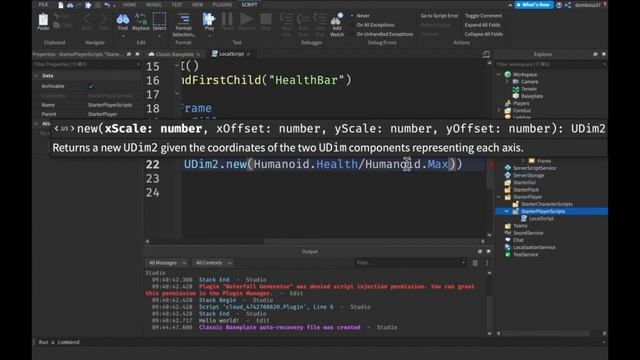
Task: Click the Baseplate part icon in Explorer
Action: click(x=516, y=96)
